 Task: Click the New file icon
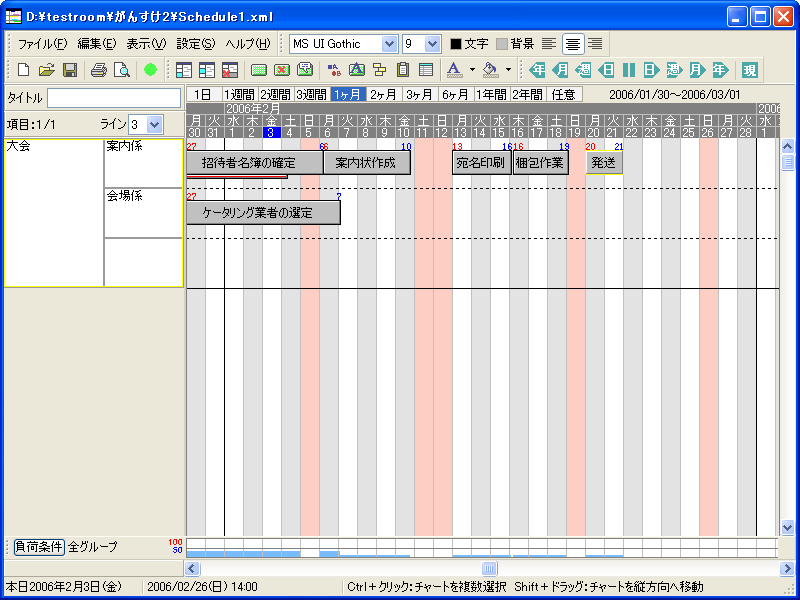[x=23, y=70]
